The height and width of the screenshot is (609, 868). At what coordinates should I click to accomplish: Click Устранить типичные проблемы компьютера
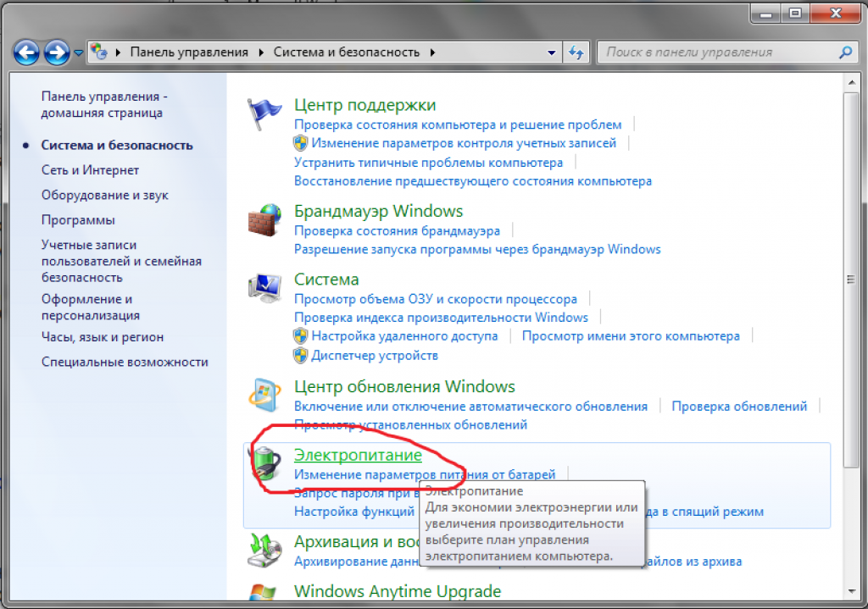[x=428, y=163]
